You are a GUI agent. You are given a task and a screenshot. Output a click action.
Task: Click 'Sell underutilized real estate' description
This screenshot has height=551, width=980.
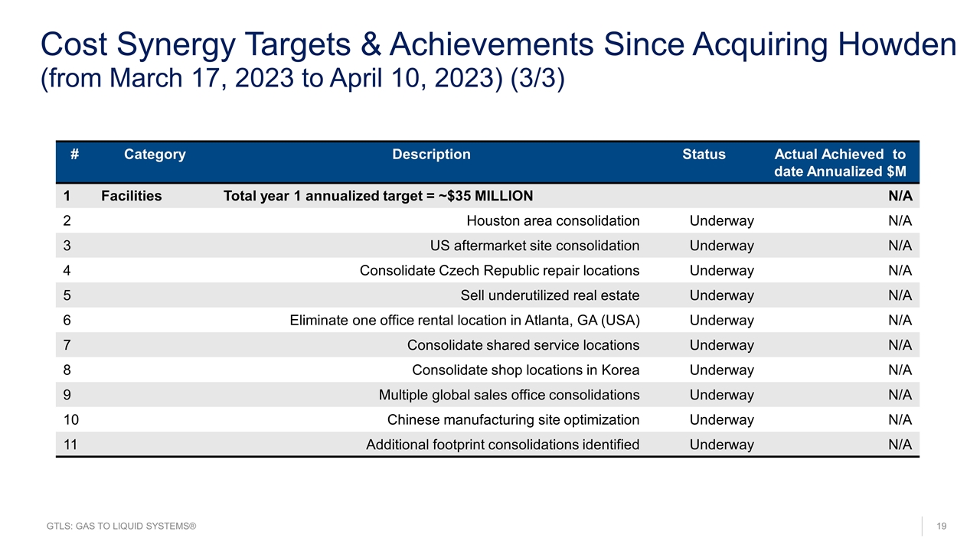(550, 295)
